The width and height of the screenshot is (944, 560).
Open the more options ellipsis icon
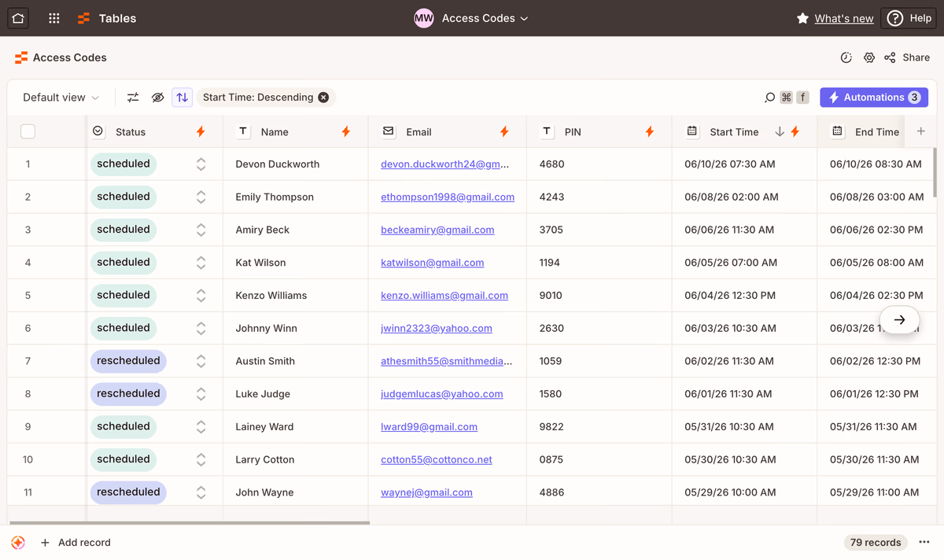(x=924, y=543)
